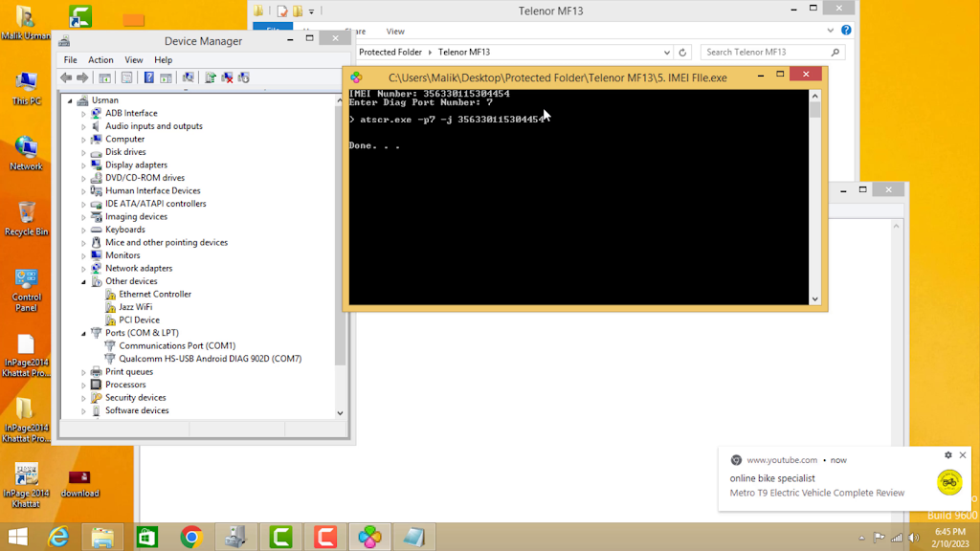Expand the Print queues node

click(84, 372)
